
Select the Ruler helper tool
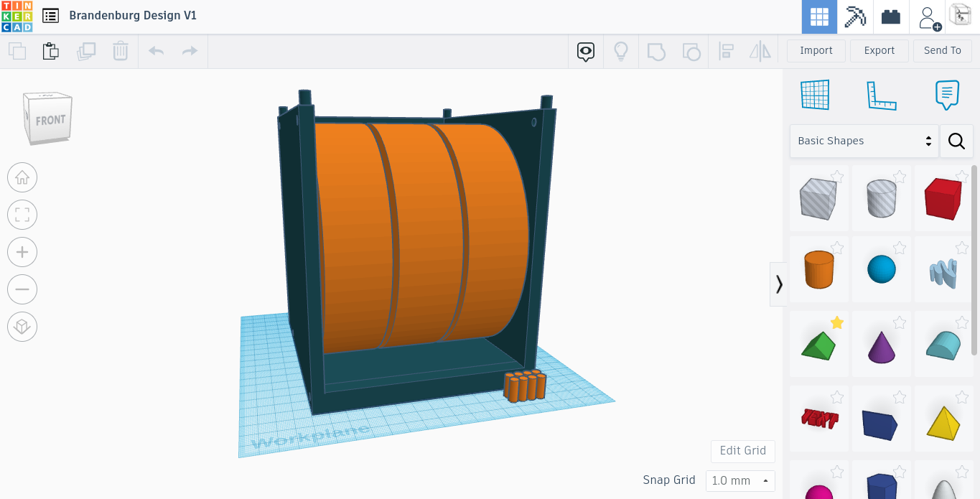point(882,94)
